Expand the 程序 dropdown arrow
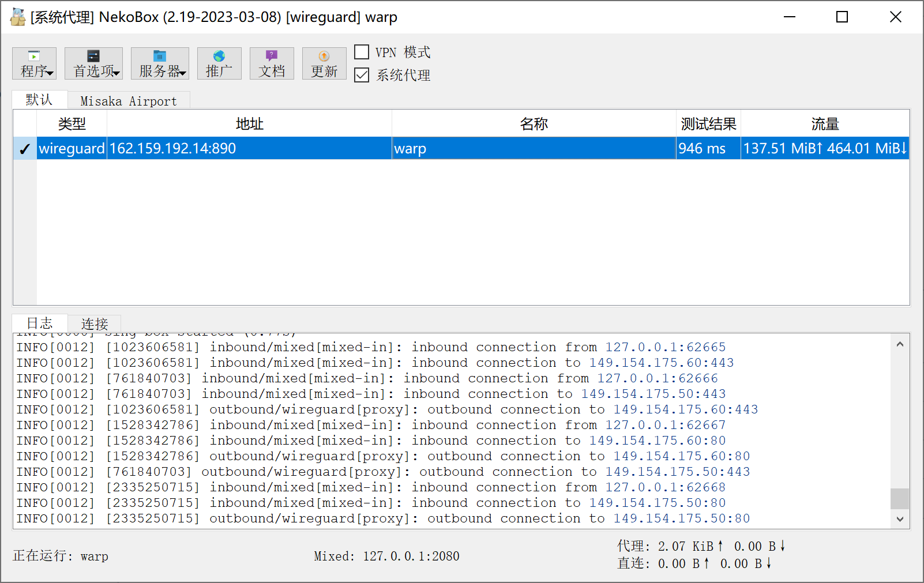The width and height of the screenshot is (924, 583). [x=50, y=73]
